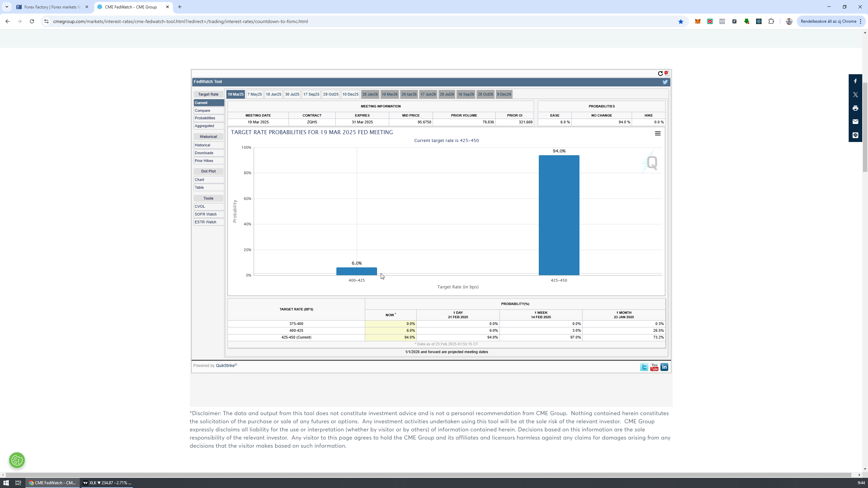Switch to the 9 Dec26 meeting tab
This screenshot has height=488, width=868.
pyautogui.click(x=504, y=94)
